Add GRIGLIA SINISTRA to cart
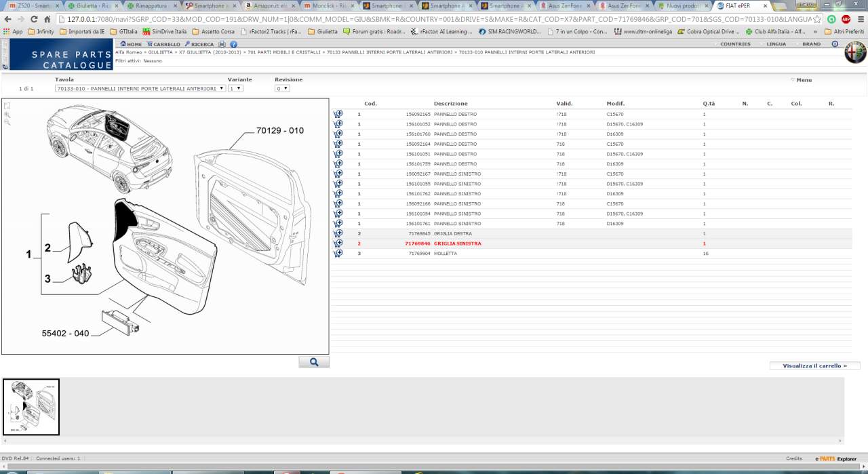 (338, 243)
